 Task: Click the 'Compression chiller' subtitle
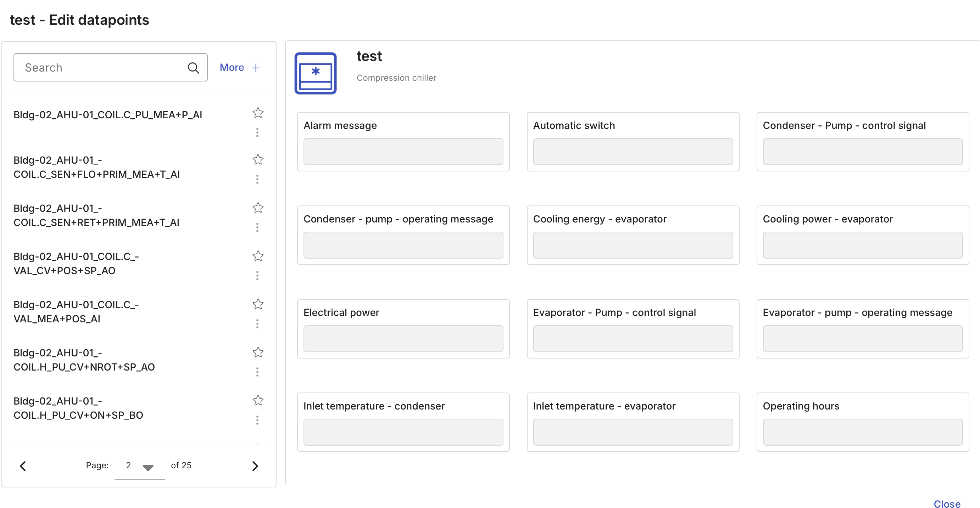[x=396, y=78]
